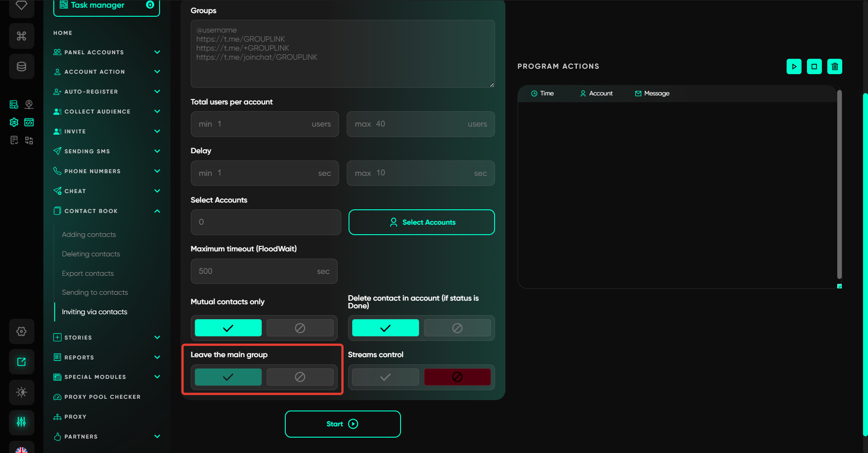Viewport: 868px width, 453px height.
Task: Click the command key icon in left rail
Action: pos(21,36)
